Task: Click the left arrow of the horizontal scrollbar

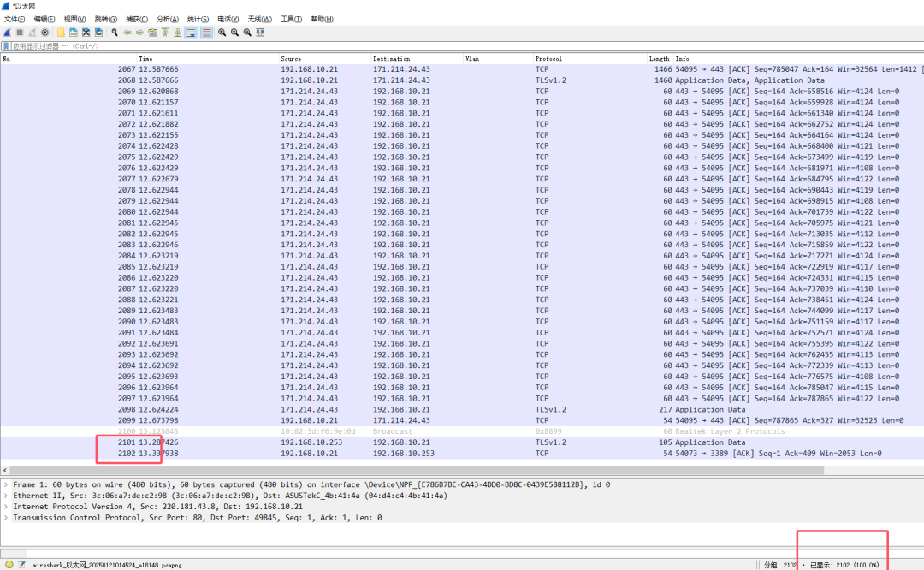Action: tap(5, 471)
